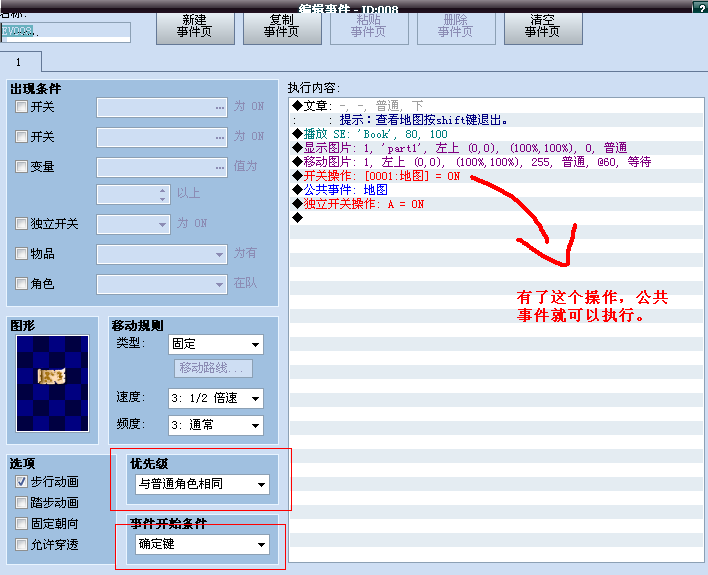Viewport: 708px width, 575px height.
Task: Click the help question mark icon
Action: pos(701,7)
